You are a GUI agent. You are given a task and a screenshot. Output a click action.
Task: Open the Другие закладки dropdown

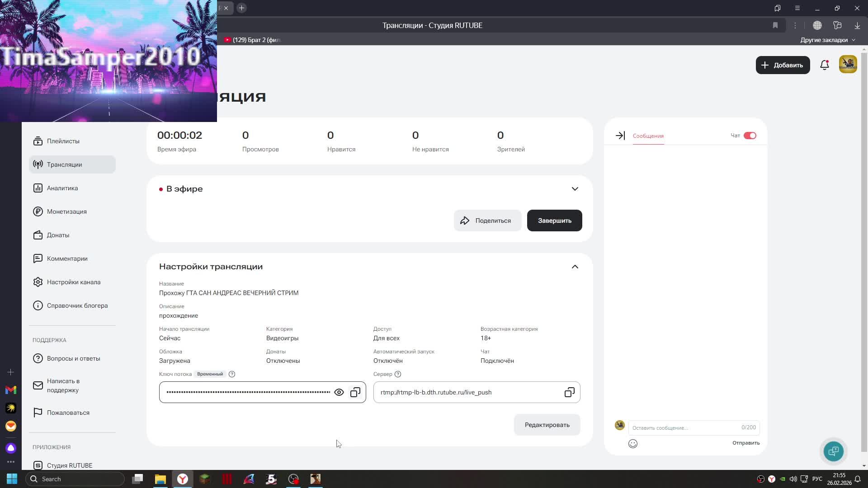(827, 40)
